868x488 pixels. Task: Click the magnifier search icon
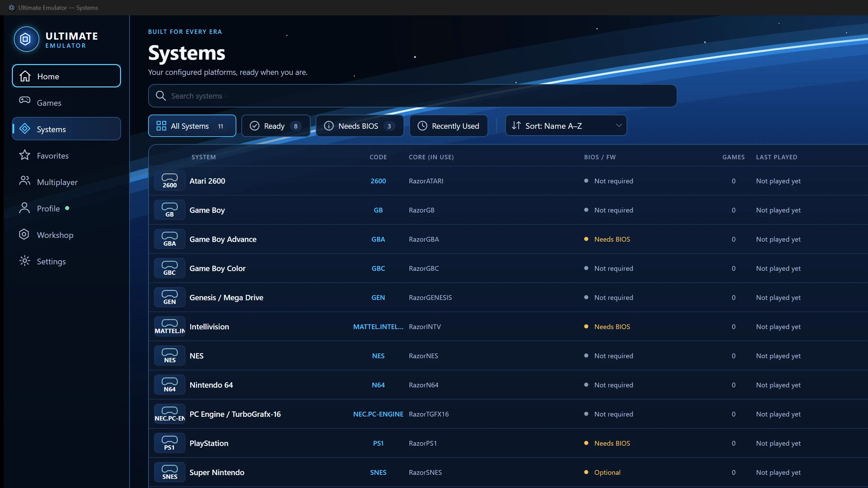tap(161, 96)
